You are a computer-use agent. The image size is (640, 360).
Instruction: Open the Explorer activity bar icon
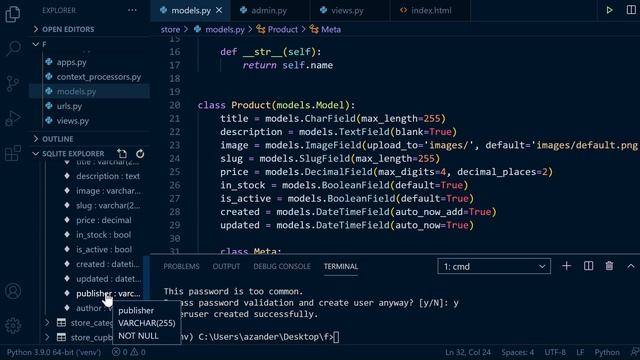[13, 14]
